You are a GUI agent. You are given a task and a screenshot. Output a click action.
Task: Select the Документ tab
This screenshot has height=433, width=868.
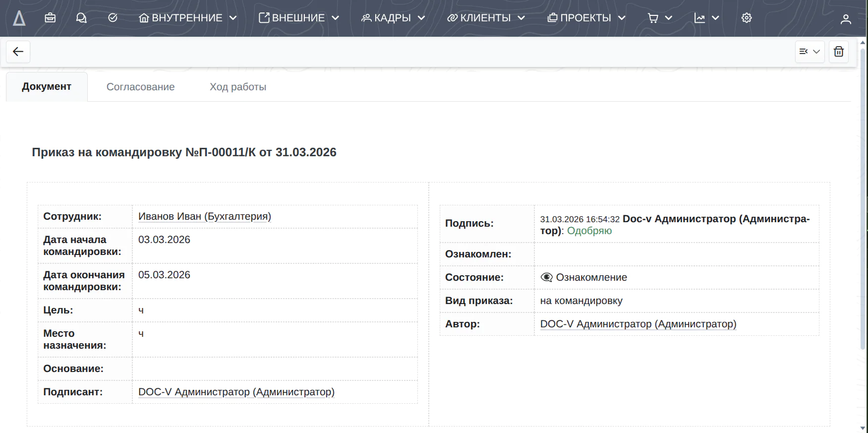point(47,86)
